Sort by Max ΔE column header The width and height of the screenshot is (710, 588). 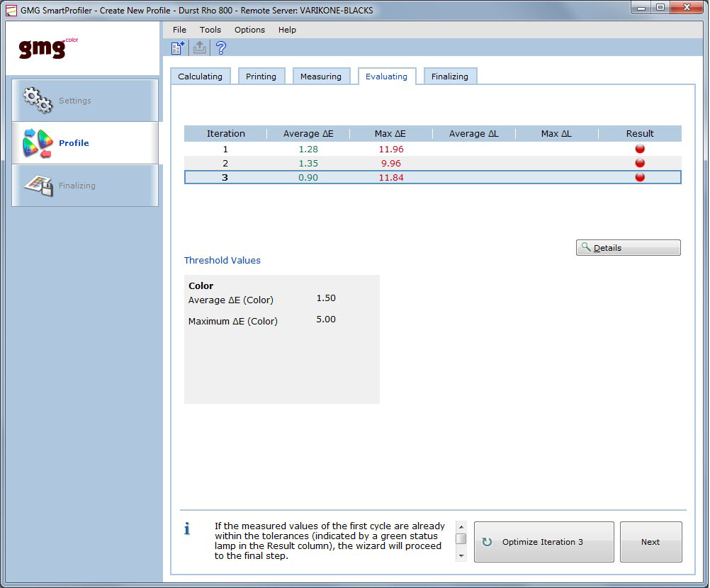click(x=390, y=133)
